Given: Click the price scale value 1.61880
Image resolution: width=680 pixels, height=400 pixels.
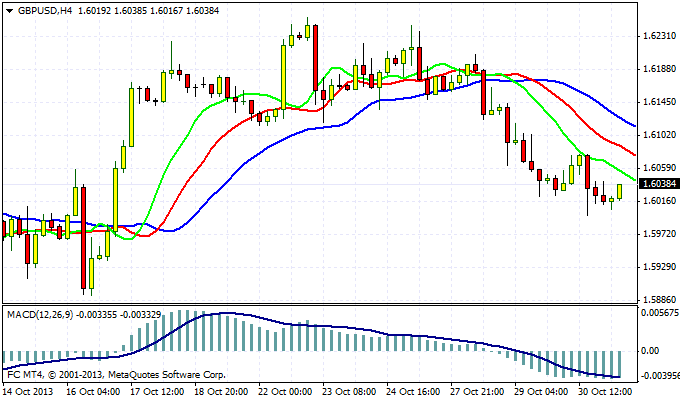Looking at the screenshot, I should tap(658, 69).
